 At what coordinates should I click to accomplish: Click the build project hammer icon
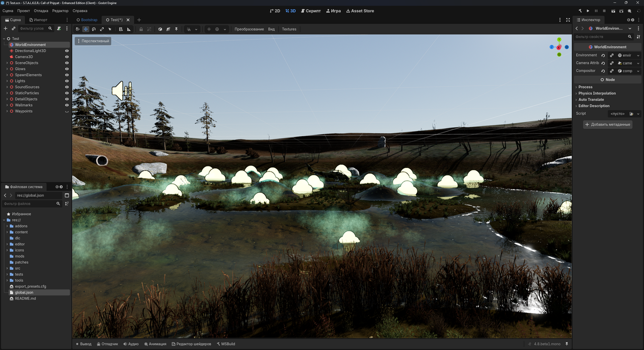(580, 11)
